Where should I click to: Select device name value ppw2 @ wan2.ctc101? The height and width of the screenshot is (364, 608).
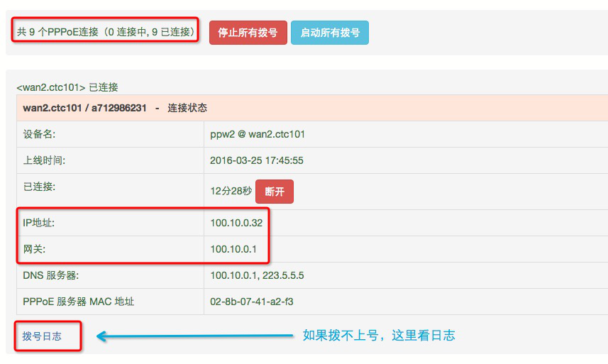[x=258, y=134]
